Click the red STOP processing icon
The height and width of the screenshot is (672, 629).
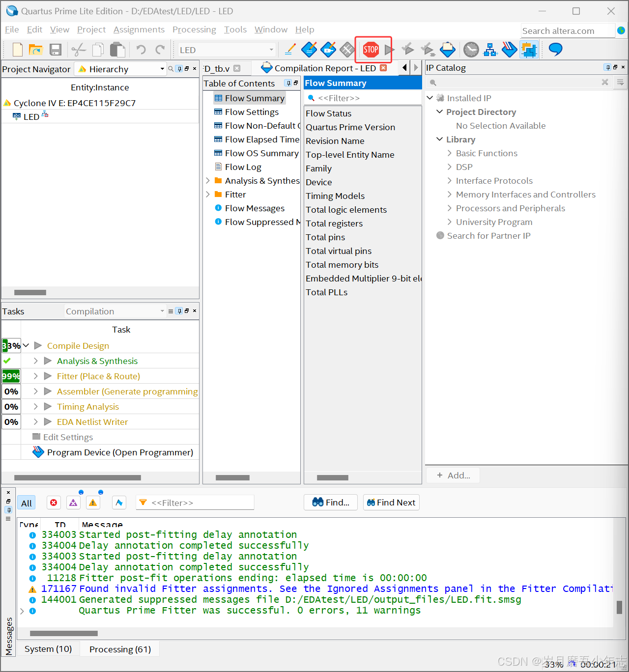[x=371, y=49]
